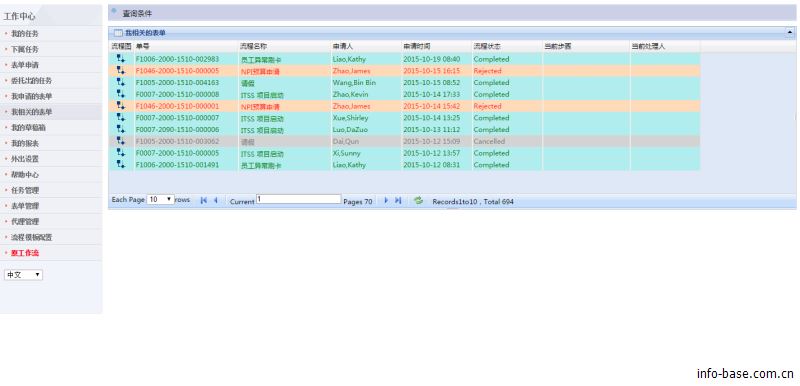Refresh the records list with green icon
800x386 pixels.
(x=418, y=201)
